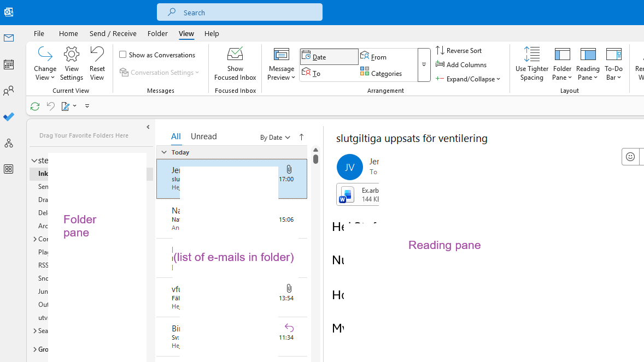Click Show Focused Inbox
644x362 pixels.
pyautogui.click(x=235, y=64)
